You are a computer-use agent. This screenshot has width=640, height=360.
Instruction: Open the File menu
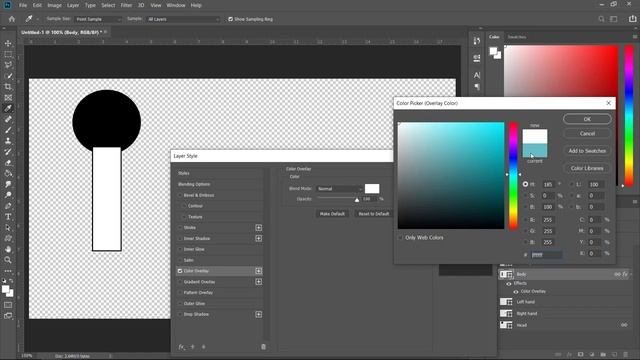(x=23, y=5)
